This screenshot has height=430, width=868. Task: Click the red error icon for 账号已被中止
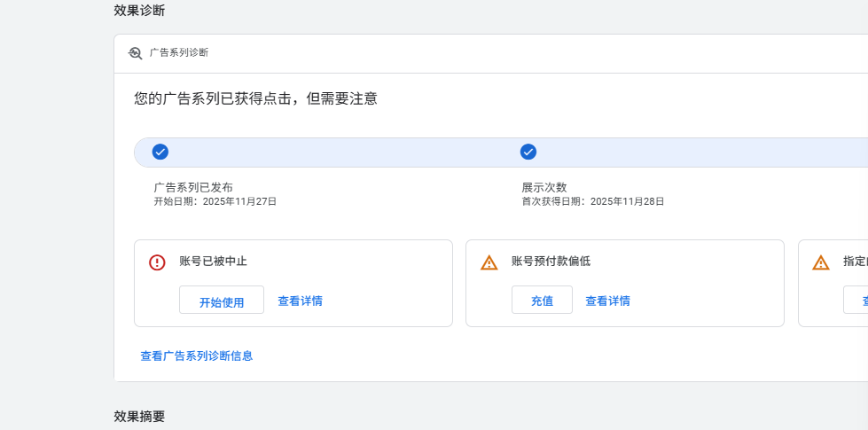(x=157, y=262)
